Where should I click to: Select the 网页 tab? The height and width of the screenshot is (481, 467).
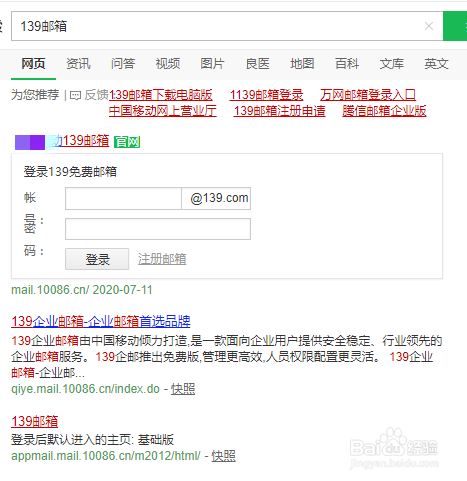(33, 63)
